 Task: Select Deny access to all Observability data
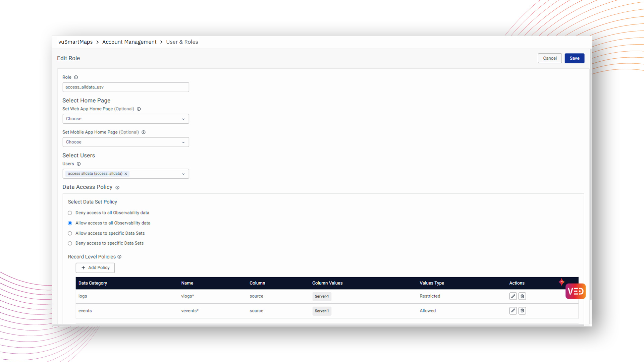(70, 213)
